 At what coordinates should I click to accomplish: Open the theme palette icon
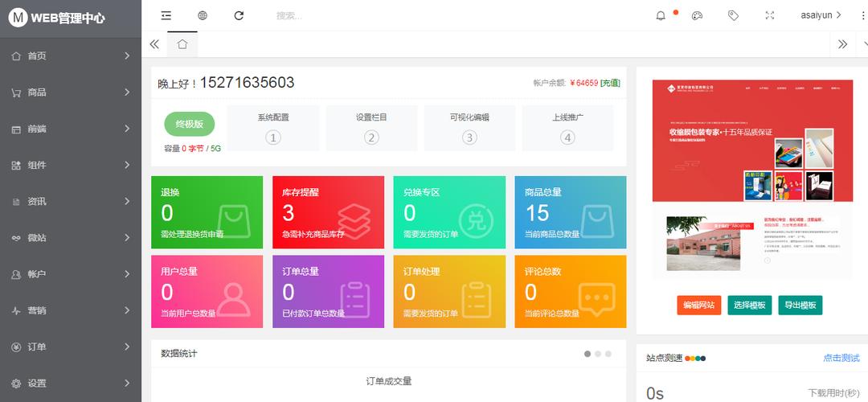coord(697,15)
